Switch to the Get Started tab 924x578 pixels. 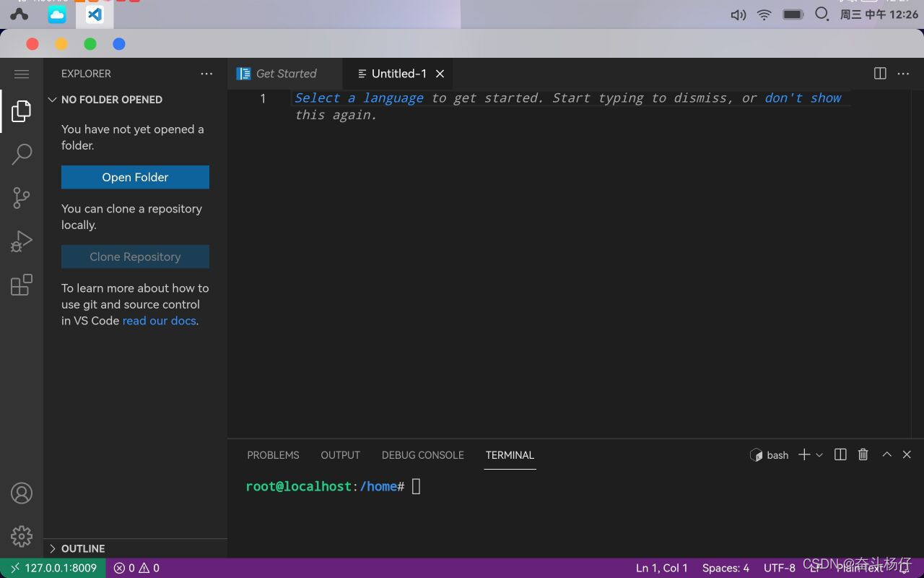click(285, 74)
